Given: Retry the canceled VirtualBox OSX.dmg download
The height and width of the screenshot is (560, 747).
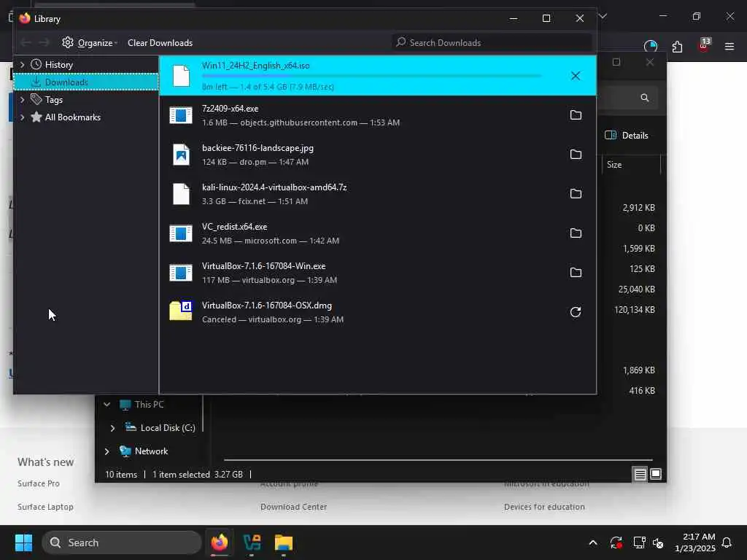Looking at the screenshot, I should (576, 312).
